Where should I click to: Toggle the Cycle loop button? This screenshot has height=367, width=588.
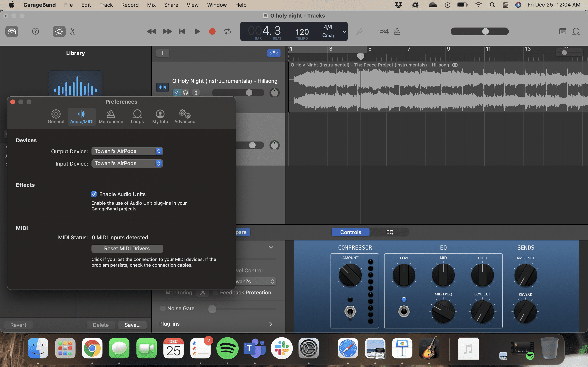coord(227,31)
